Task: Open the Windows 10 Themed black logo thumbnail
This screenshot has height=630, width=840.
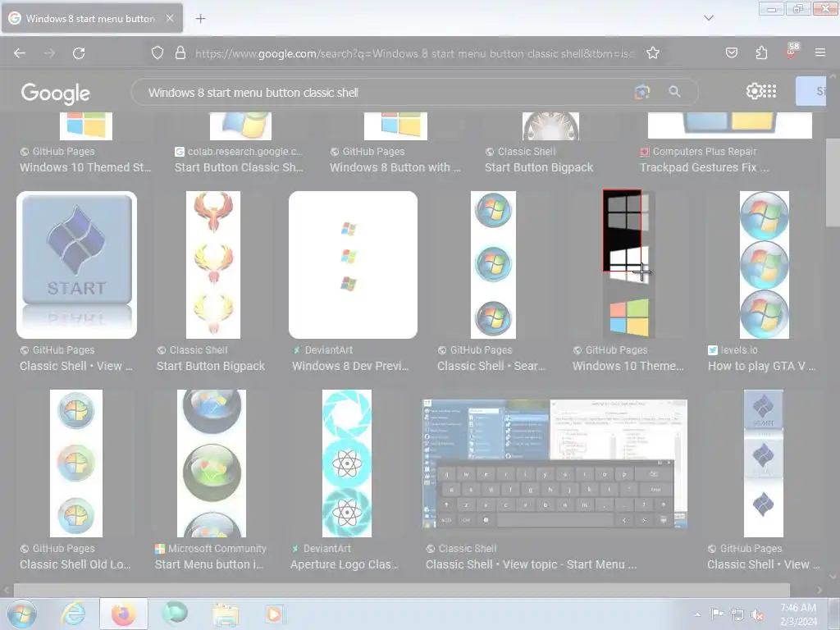Action: [629, 265]
